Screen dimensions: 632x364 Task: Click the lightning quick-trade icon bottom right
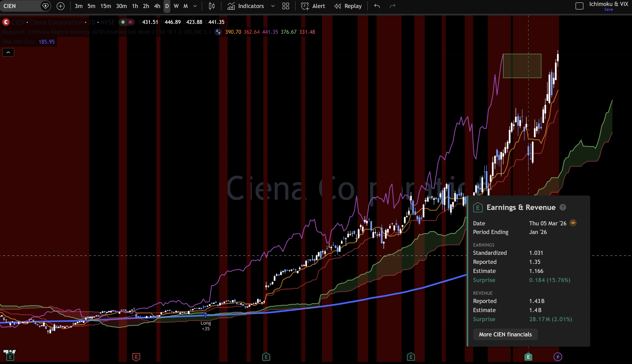coord(558,357)
